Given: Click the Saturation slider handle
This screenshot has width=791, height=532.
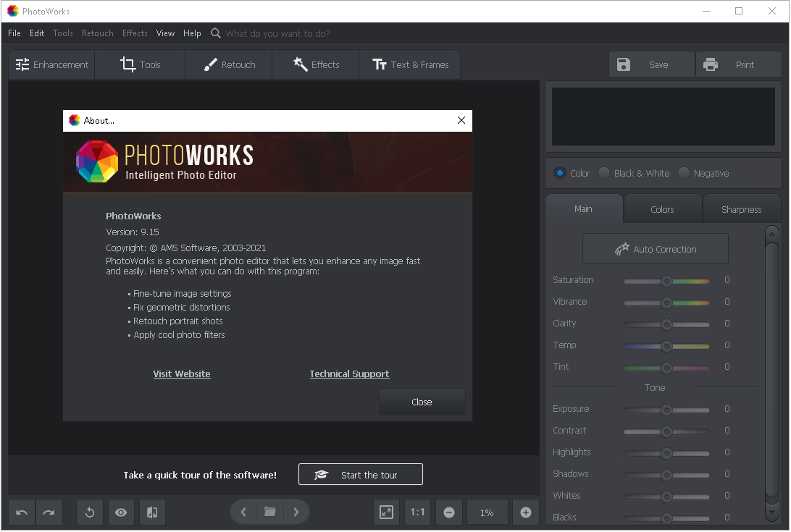Looking at the screenshot, I should click(666, 281).
